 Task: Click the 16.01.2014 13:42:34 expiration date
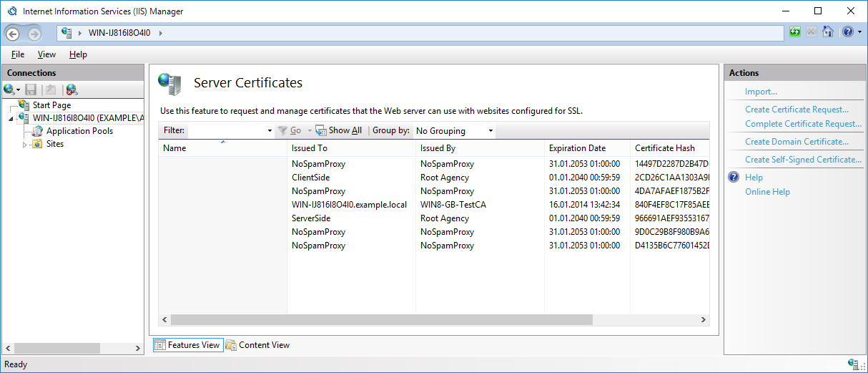pos(584,205)
